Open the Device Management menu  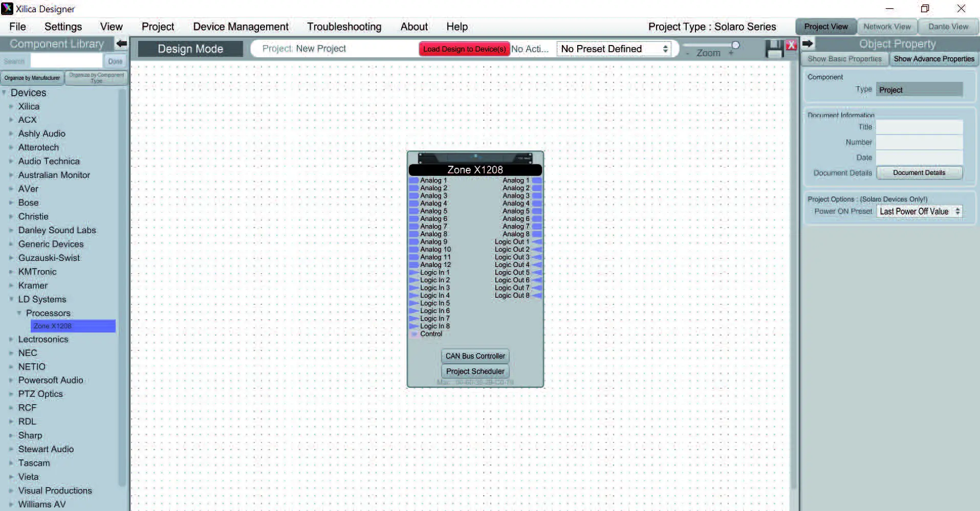pyautogui.click(x=240, y=26)
